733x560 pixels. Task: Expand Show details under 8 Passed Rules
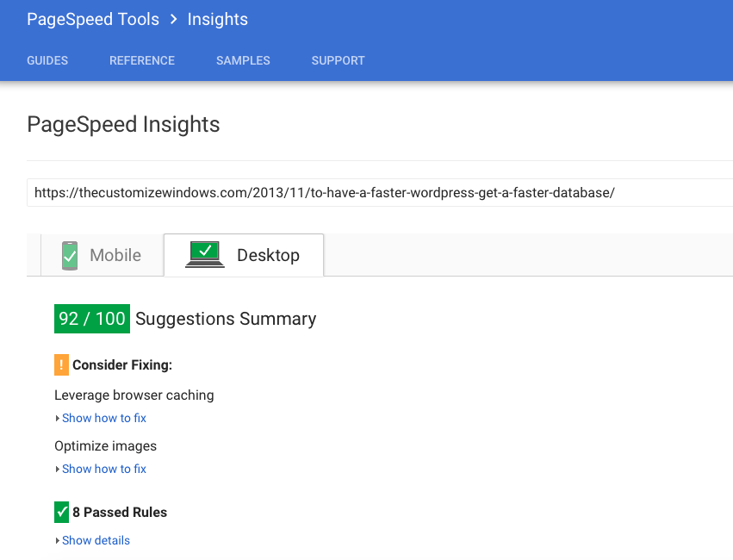point(96,540)
